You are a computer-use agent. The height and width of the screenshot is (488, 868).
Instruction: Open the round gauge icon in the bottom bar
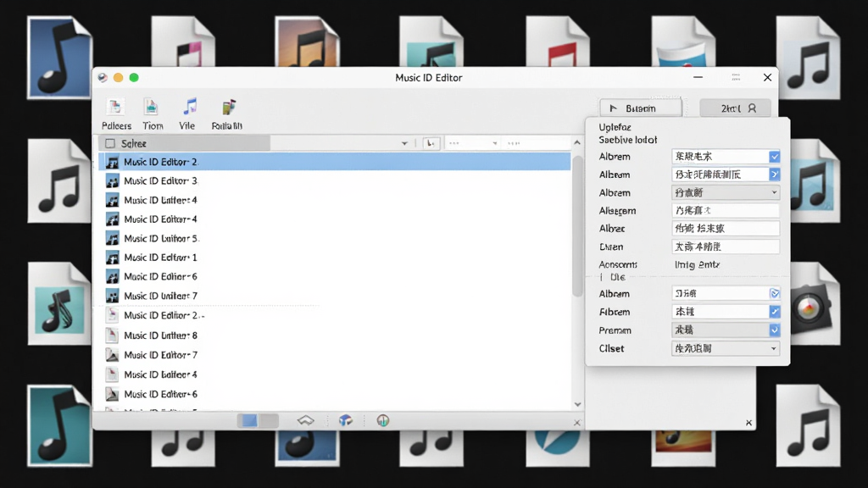coord(382,420)
